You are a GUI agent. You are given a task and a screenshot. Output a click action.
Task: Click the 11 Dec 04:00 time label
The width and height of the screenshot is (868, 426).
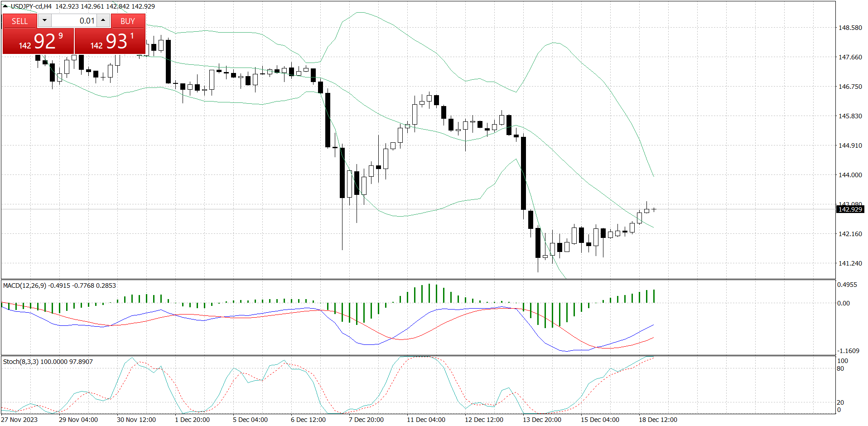(426, 420)
